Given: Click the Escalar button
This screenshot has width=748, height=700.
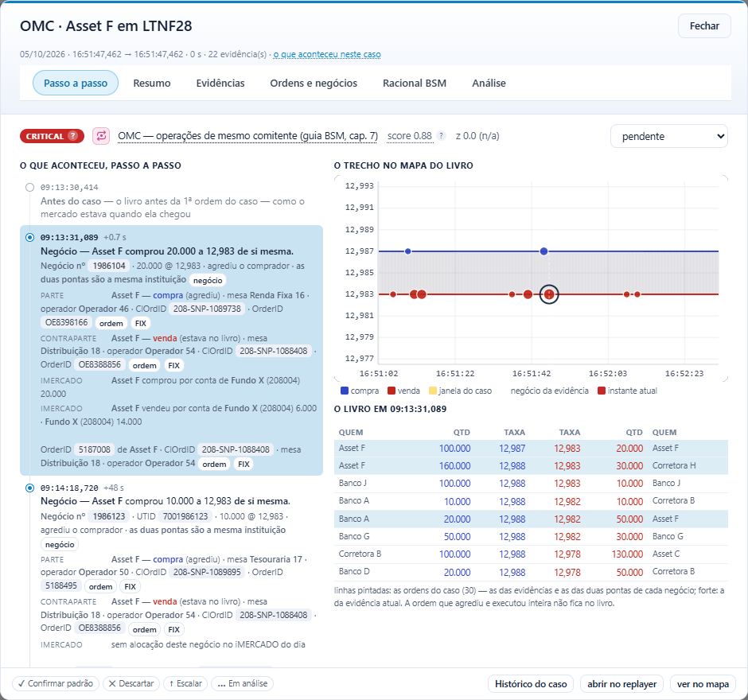Looking at the screenshot, I should 185,683.
